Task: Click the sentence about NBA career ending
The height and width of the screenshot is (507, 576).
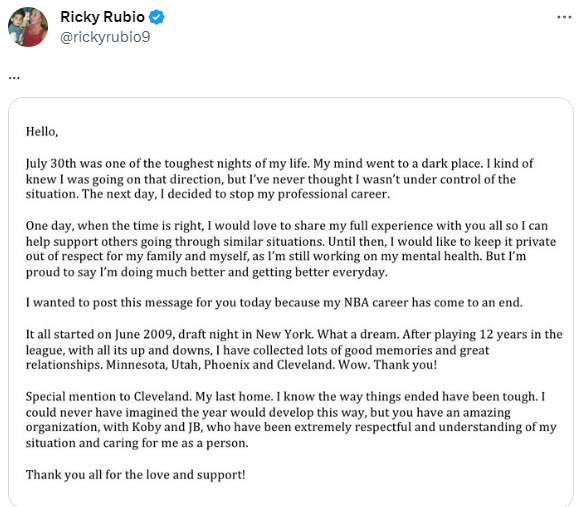Action: (x=274, y=302)
